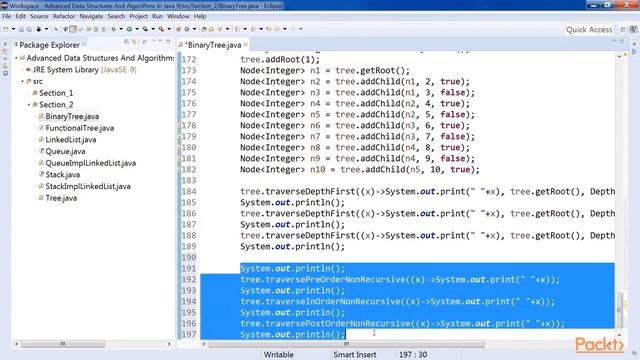This screenshot has height=360, width=640.
Task: Click the 197 : 30 cursor position field
Action: 413,355
